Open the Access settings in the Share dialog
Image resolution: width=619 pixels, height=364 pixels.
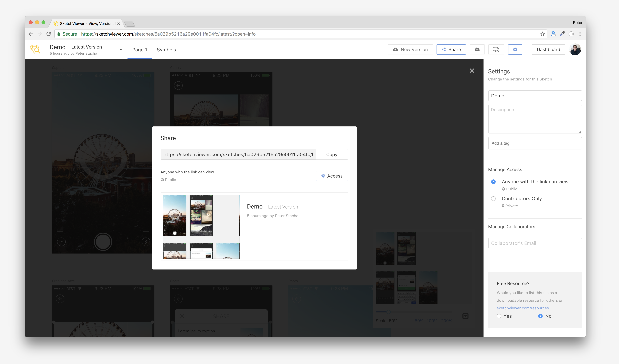pyautogui.click(x=332, y=176)
